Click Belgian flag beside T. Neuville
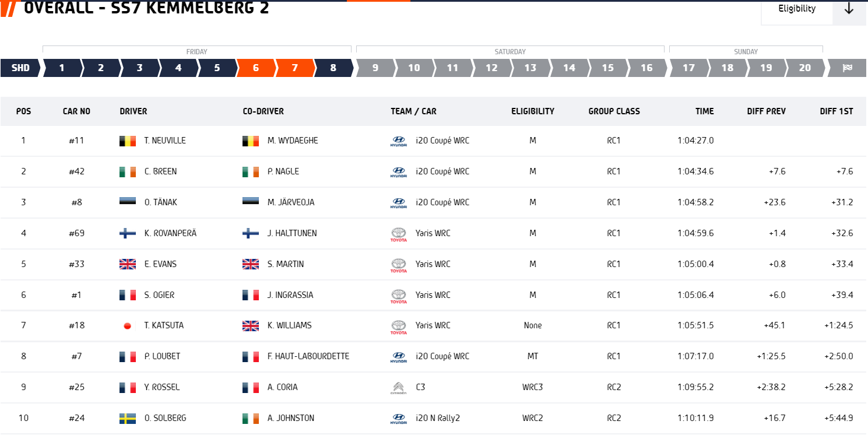 [x=128, y=141]
